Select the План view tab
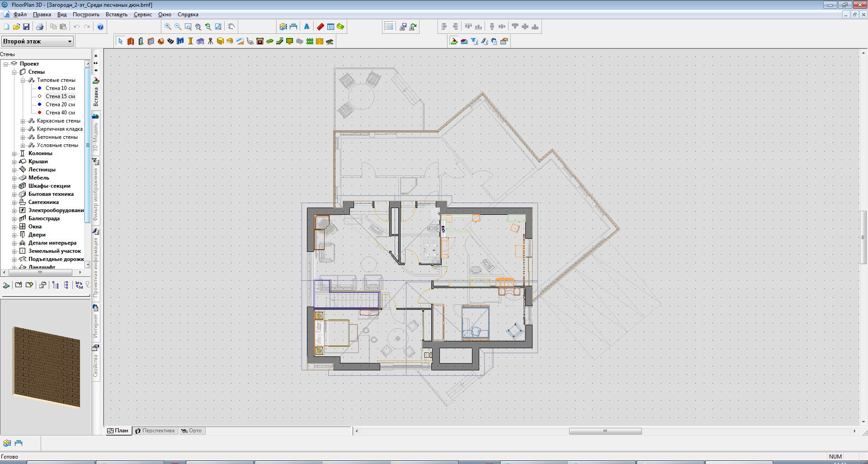 tap(118, 431)
